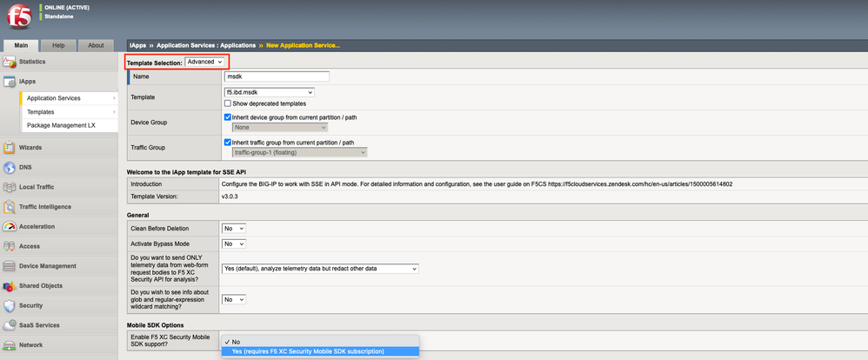
Task: Click New Application Service breadcrumb
Action: 303,45
